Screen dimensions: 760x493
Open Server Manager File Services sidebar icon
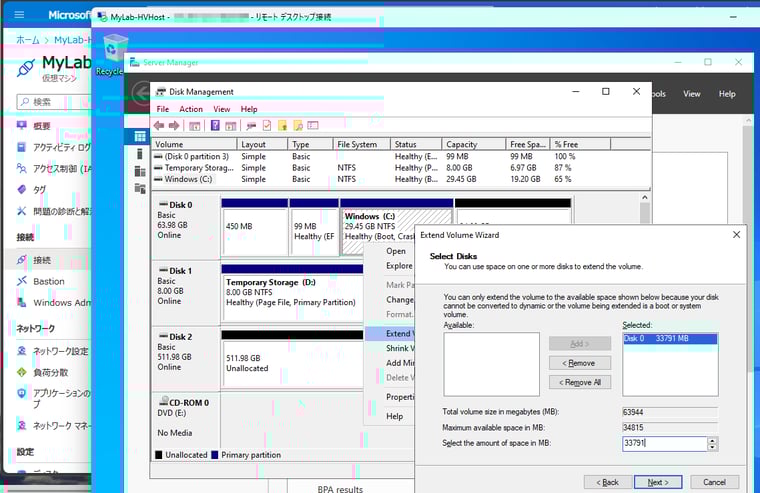click(x=140, y=188)
